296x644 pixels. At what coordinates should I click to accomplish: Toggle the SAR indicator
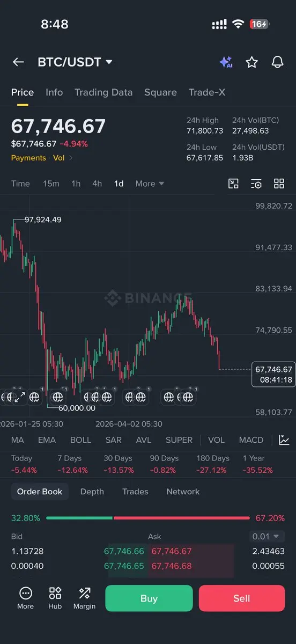[114, 440]
